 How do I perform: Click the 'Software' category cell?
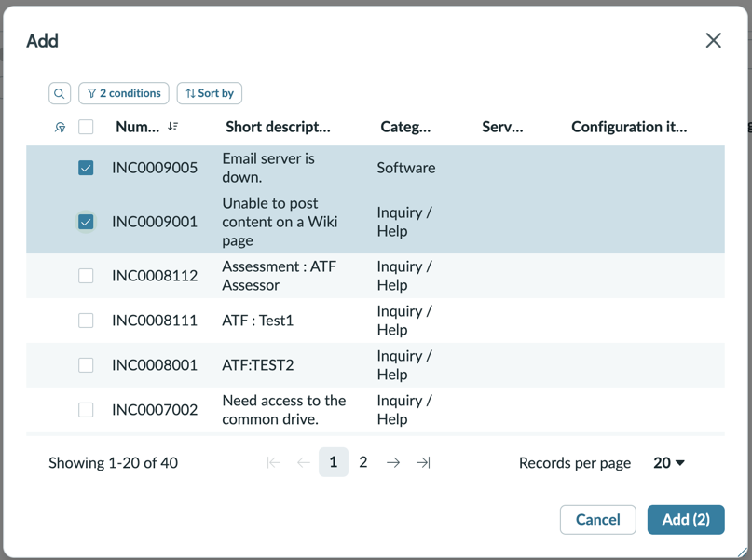405,168
